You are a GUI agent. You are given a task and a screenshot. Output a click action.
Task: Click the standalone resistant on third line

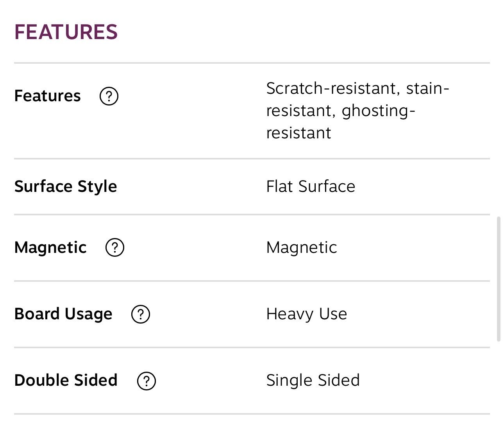click(x=298, y=133)
